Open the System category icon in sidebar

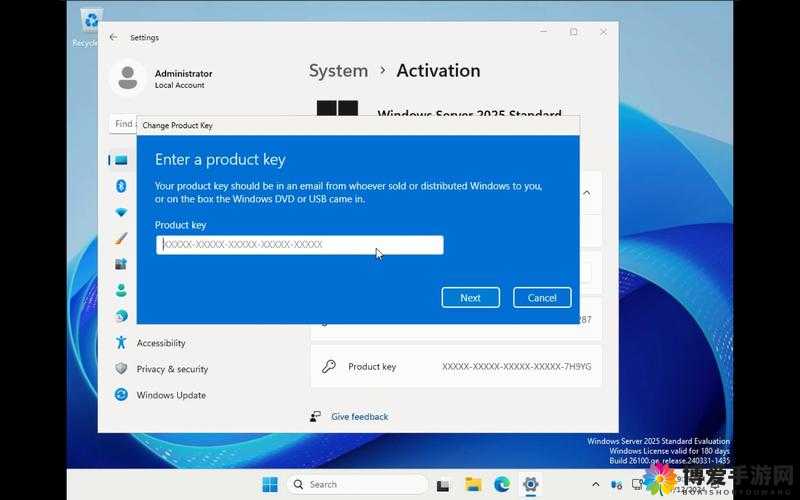click(x=121, y=160)
